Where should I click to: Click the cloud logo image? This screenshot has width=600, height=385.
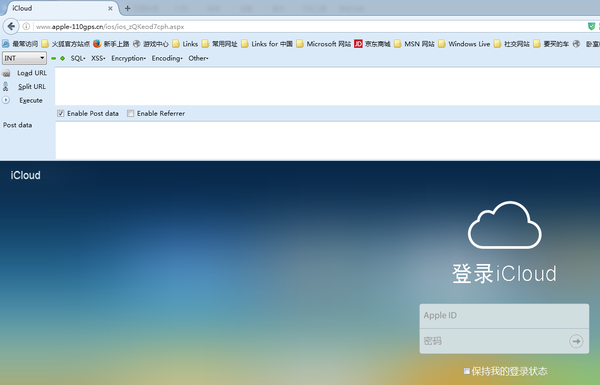click(504, 225)
